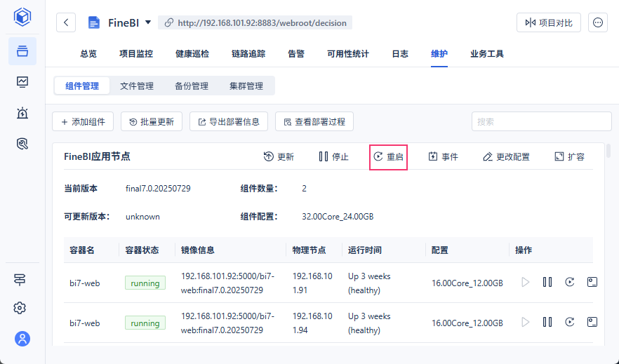The height and width of the screenshot is (364, 619).
Task: Open the alarm siren sidebar icon
Action: (22, 113)
